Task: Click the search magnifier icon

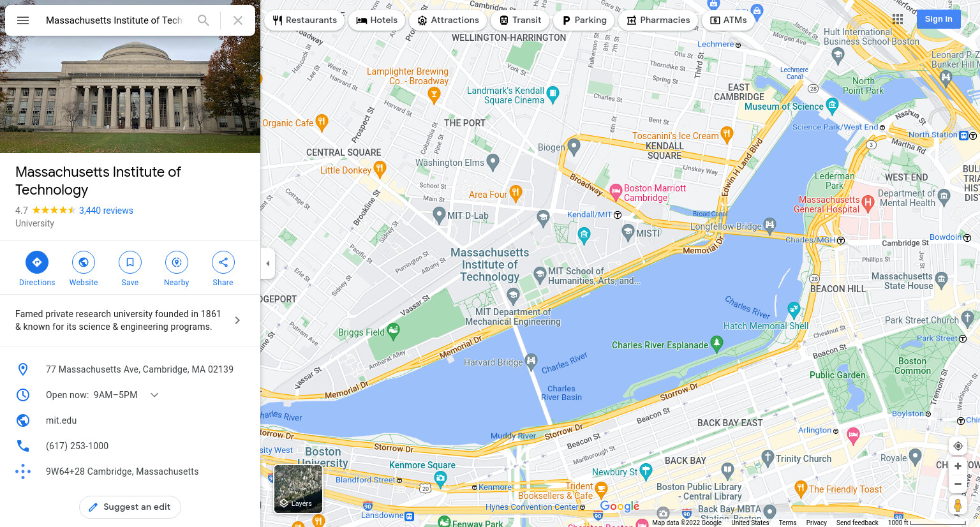Action: pos(204,20)
